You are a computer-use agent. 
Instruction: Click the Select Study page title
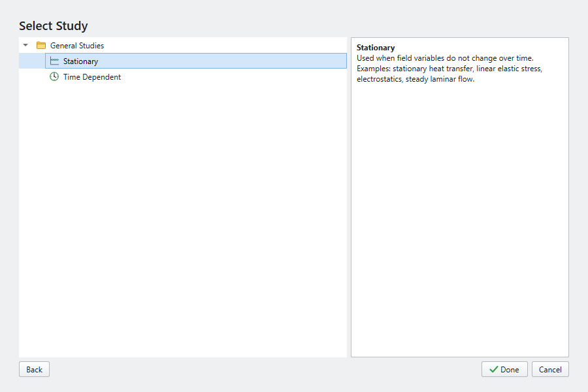[54, 26]
